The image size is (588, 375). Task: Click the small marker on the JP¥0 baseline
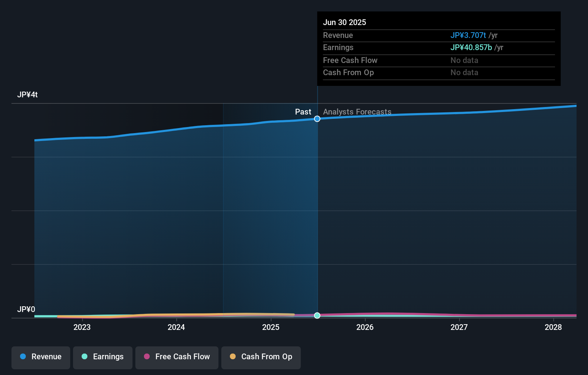(x=317, y=316)
